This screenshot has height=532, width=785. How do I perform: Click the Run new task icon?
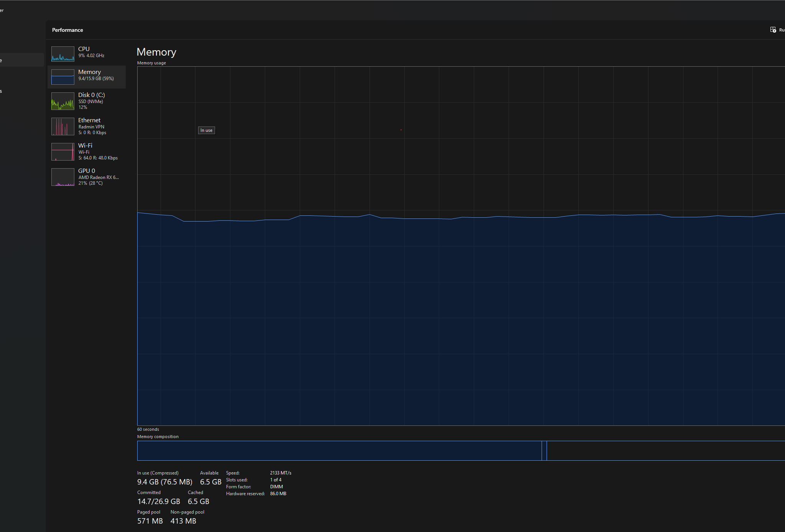[773, 30]
